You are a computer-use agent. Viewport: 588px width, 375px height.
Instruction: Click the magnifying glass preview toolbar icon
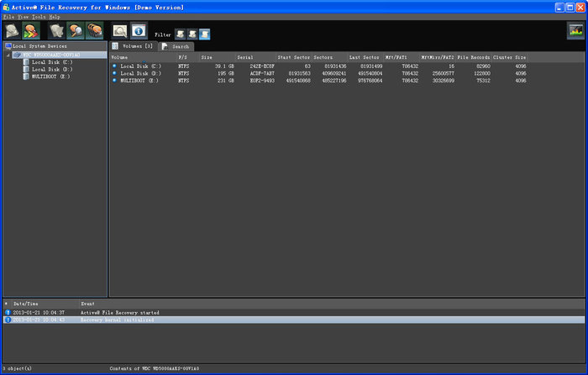[x=120, y=31]
